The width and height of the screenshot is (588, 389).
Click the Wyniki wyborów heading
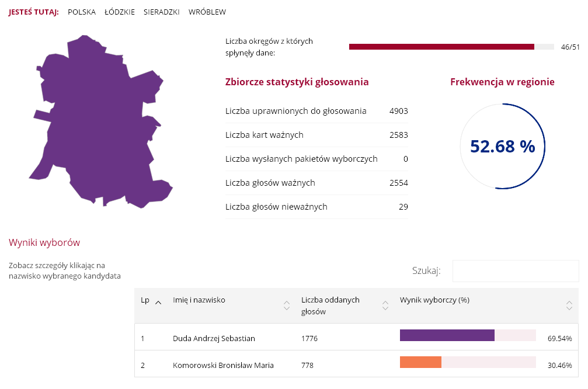(x=44, y=242)
